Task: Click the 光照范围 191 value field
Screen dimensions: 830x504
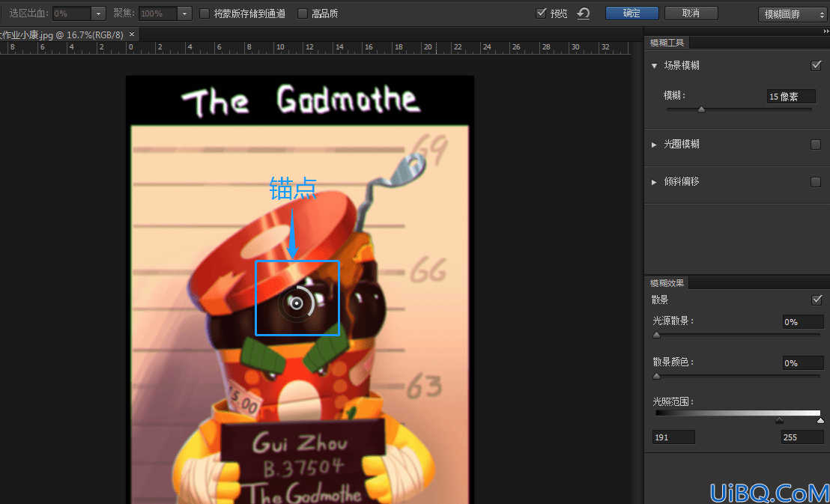Action: point(673,437)
